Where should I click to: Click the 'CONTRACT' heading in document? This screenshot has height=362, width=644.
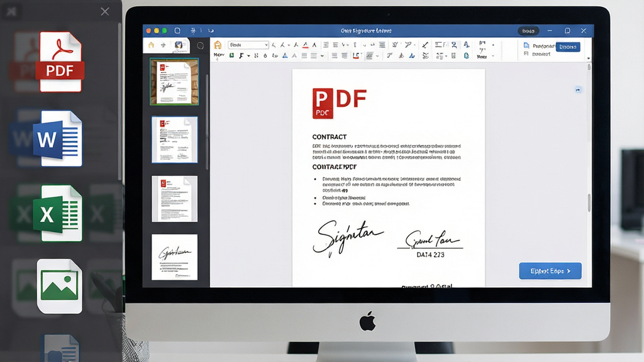tap(330, 137)
